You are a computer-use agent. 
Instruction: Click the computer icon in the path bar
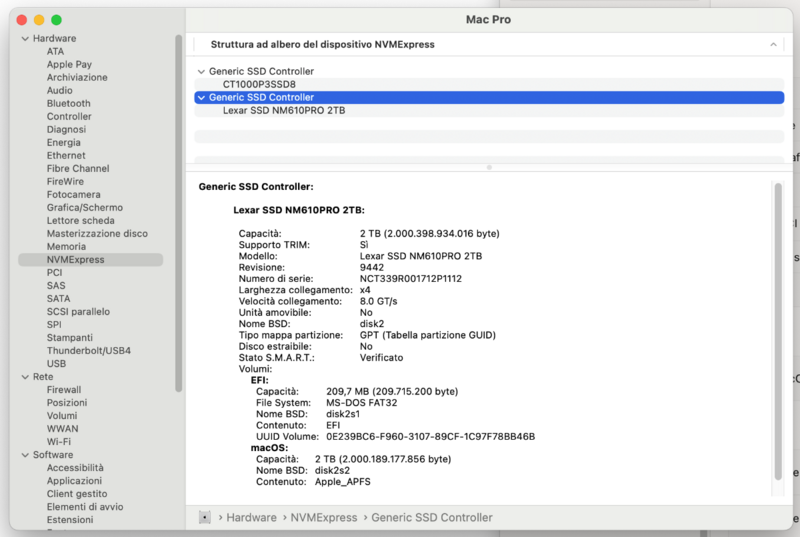(x=205, y=518)
